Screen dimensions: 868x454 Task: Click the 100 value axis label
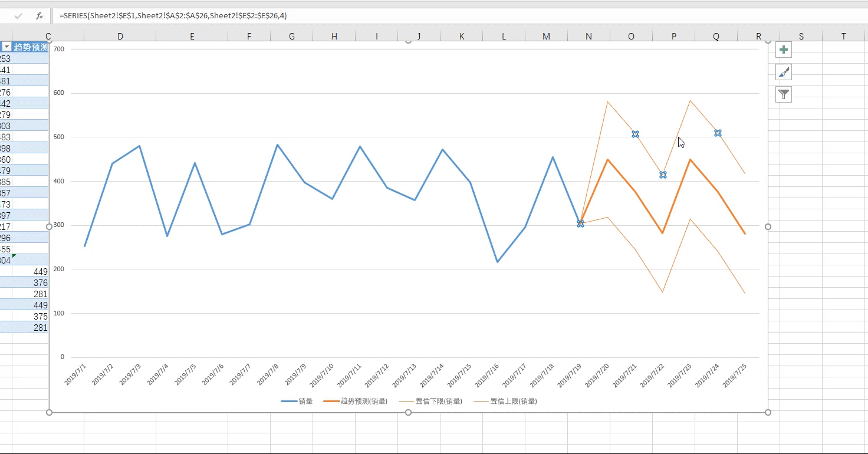(x=58, y=313)
